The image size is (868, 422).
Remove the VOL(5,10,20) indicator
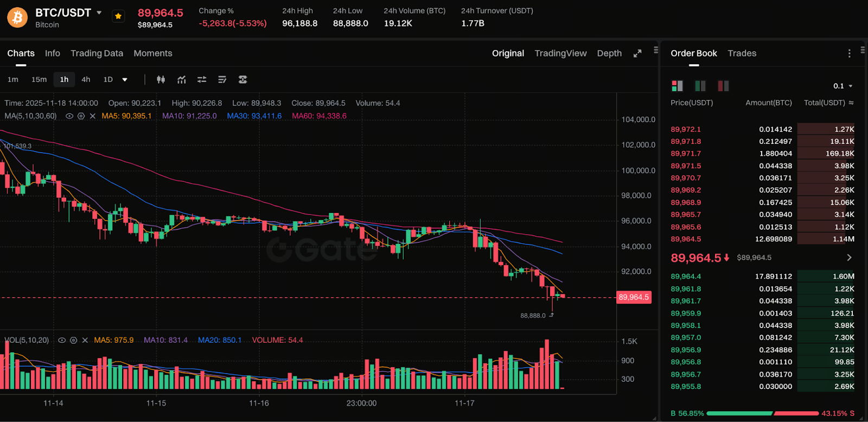click(85, 340)
